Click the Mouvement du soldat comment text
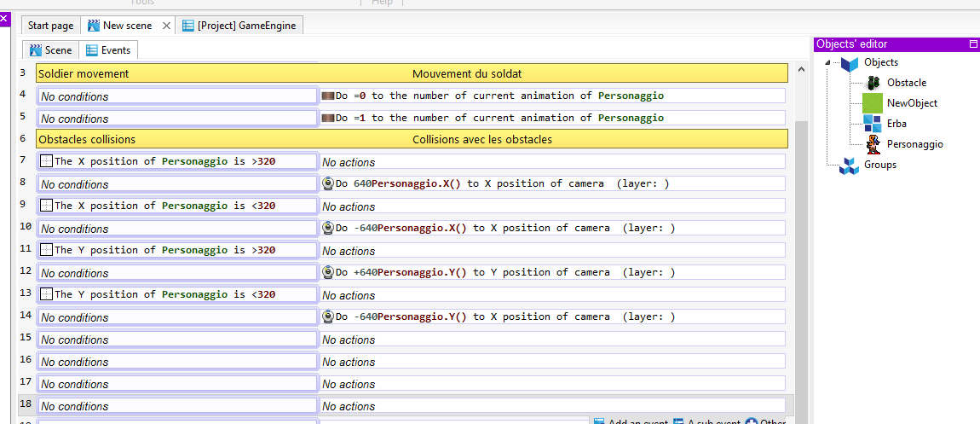 [467, 73]
